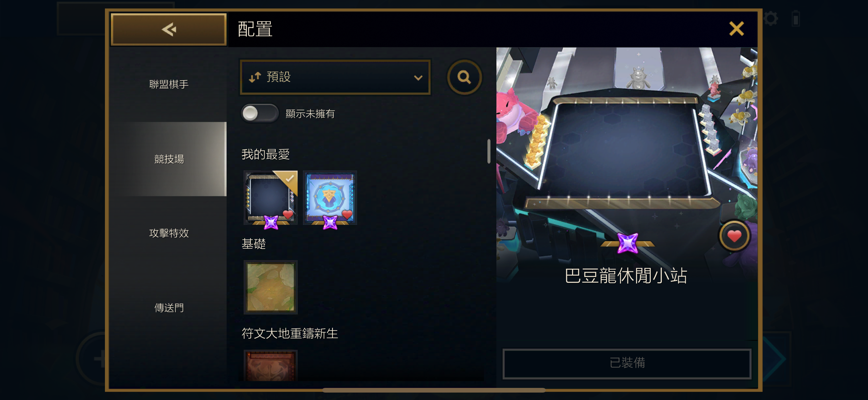Switch to the 攻擊特效 tab

coord(169,233)
